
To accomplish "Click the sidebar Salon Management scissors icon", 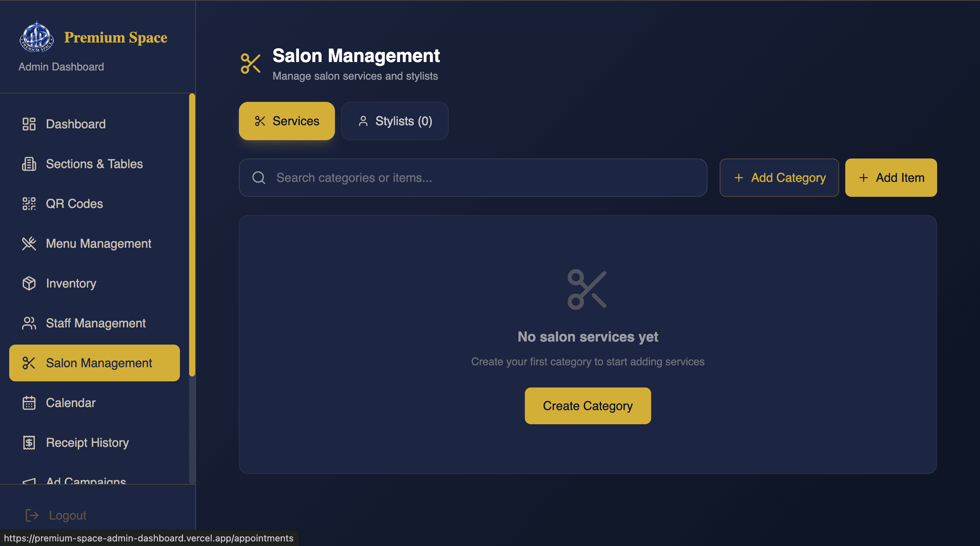I will point(29,363).
